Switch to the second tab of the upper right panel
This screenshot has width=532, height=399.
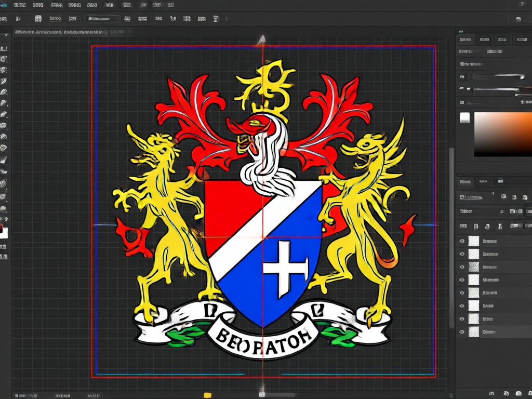[x=484, y=39]
